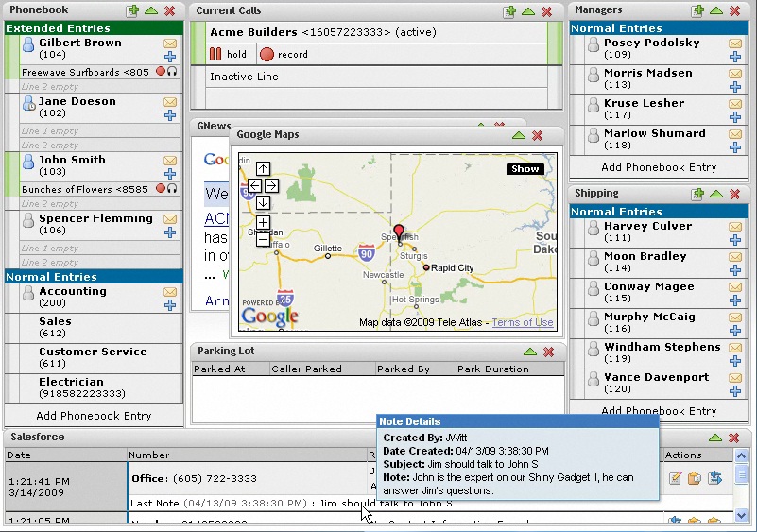Collapse the Phonebook panel
The width and height of the screenshot is (757, 532).
pyautogui.click(x=151, y=10)
